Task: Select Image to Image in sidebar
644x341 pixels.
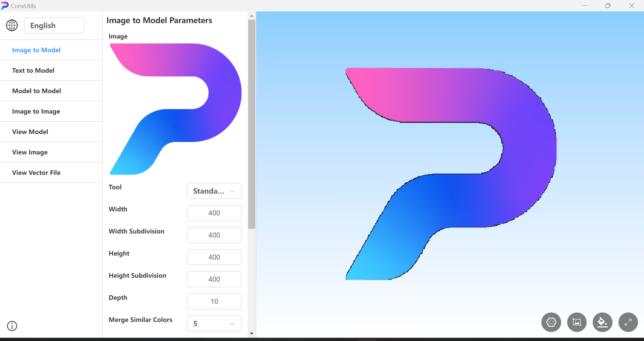Action: 36,111
